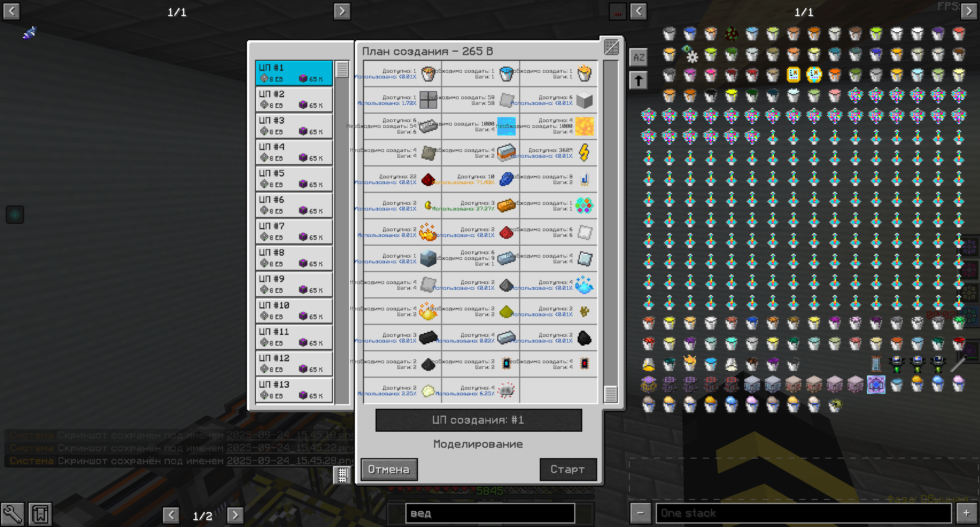Screen dimensions: 980x527
Task: Select the molten orange lava fluid icon
Action: pyautogui.click(x=584, y=126)
